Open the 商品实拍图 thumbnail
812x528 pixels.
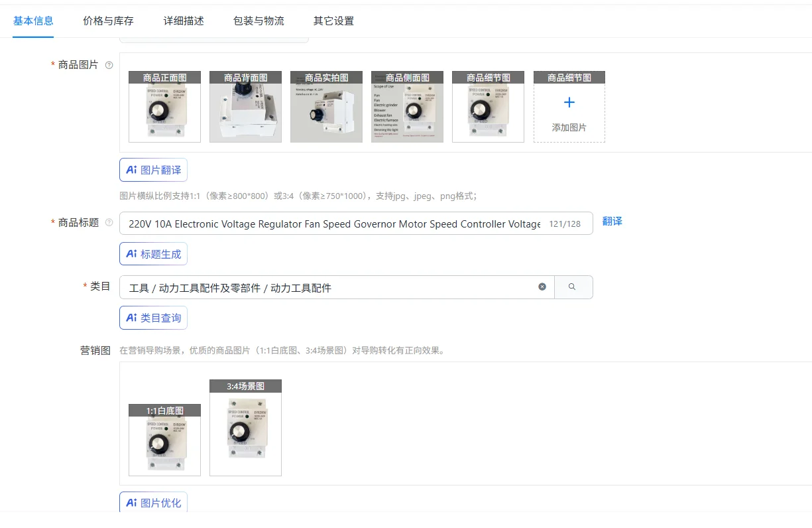[x=326, y=107]
